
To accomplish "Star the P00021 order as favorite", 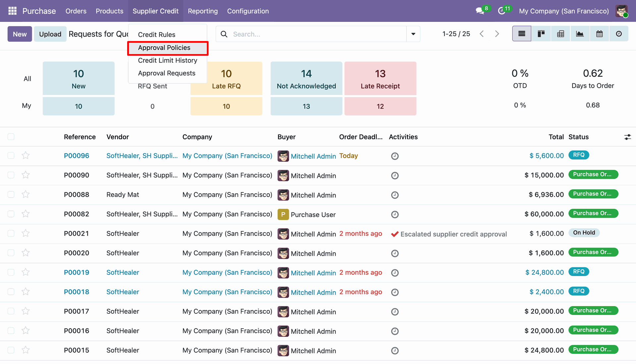I will [26, 233].
